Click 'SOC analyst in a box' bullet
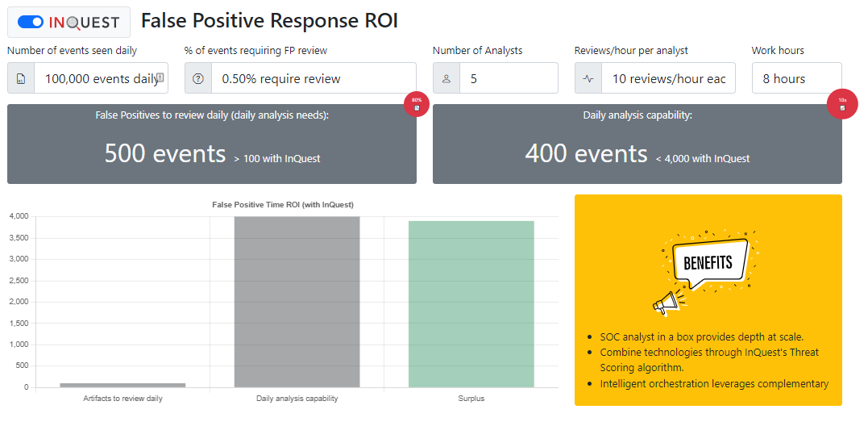This screenshot has height=422, width=868. (701, 336)
